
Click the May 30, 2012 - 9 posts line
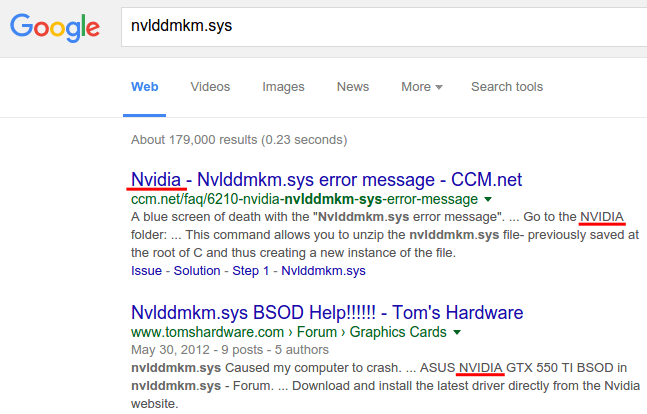[x=230, y=350]
